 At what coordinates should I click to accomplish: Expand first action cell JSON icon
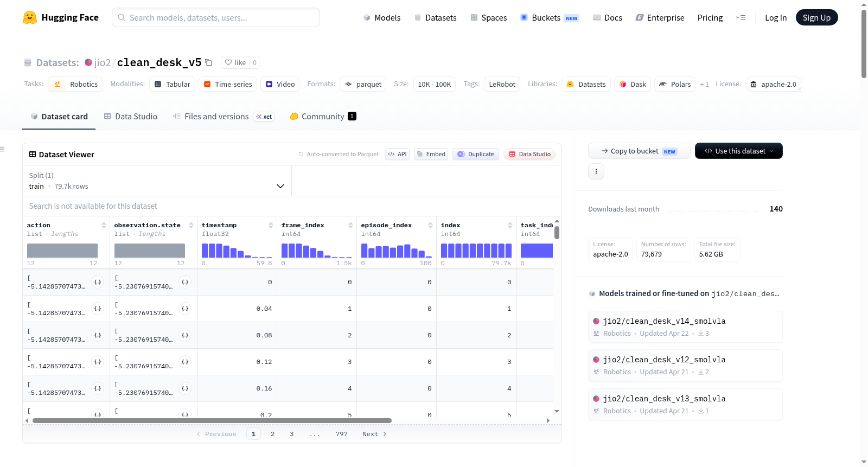tap(98, 282)
